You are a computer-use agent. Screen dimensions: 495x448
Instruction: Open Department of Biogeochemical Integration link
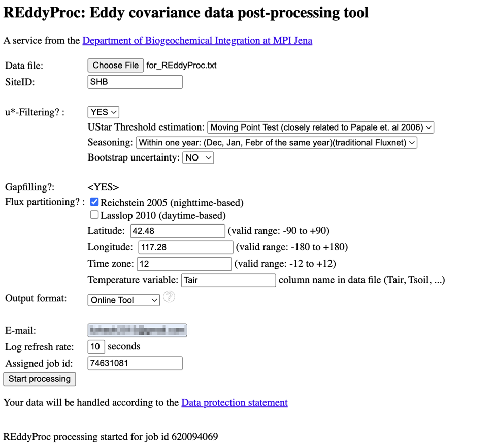tap(197, 40)
